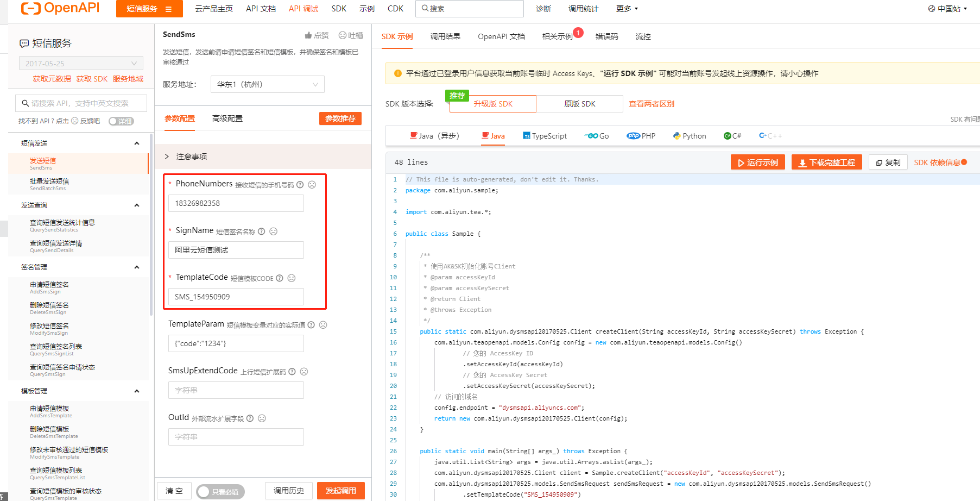
Task: Click magnifier icon in API search box
Action: (26, 103)
